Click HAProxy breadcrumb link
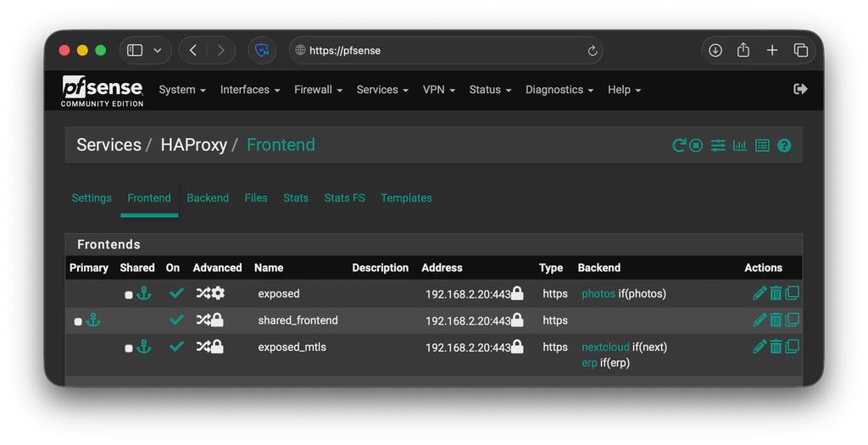Screen dimensions: 868x445 (194, 145)
